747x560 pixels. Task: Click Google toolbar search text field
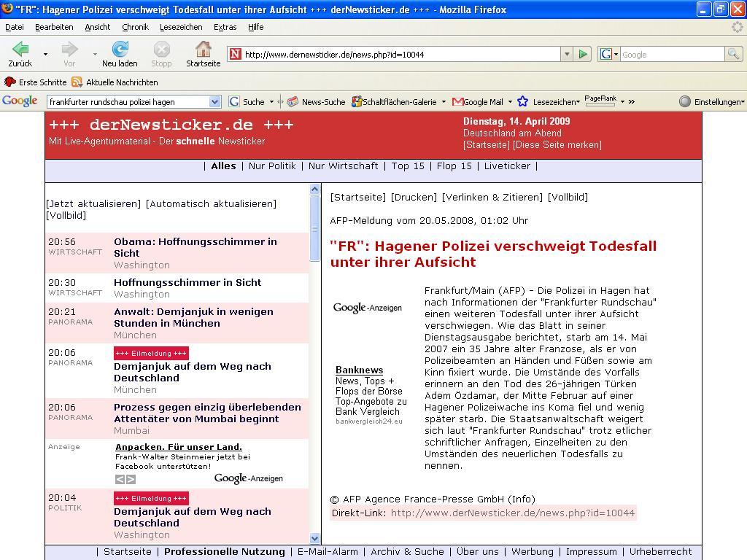tap(128, 101)
